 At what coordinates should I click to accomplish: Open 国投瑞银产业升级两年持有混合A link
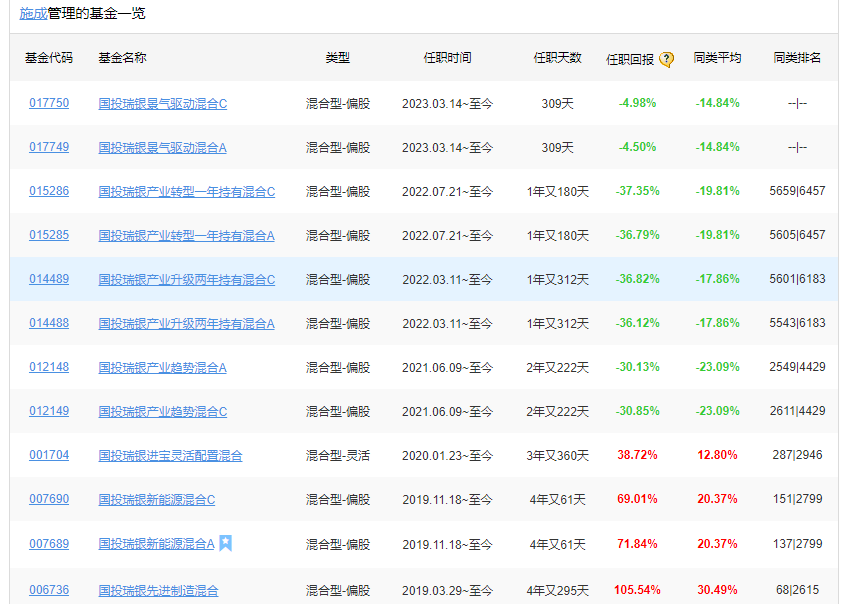186,324
